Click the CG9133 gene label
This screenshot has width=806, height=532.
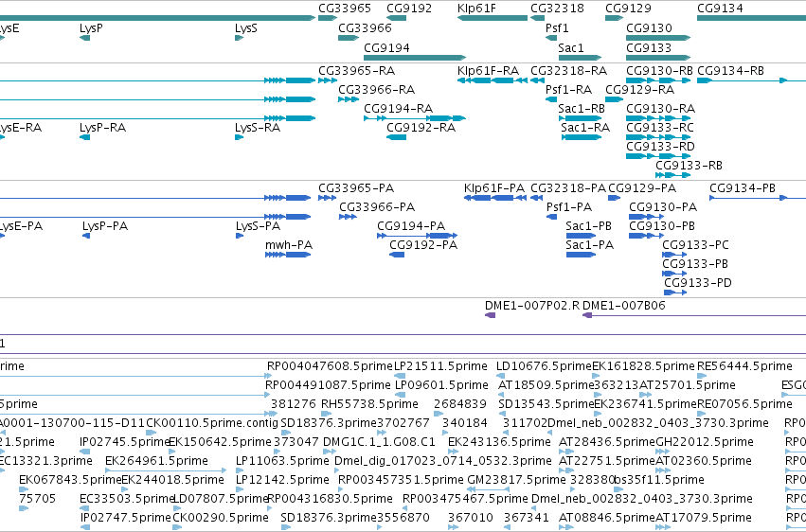click(x=649, y=47)
